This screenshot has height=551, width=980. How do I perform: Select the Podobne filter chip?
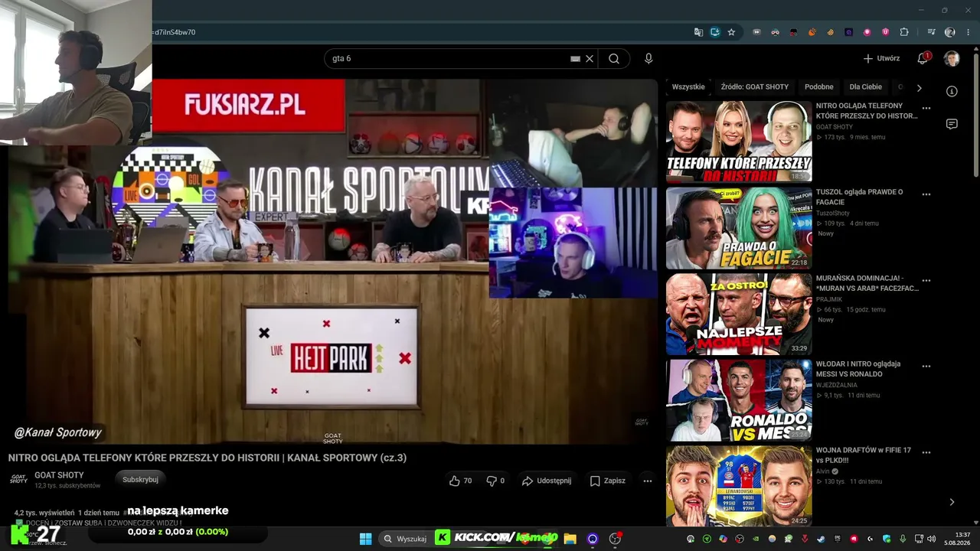[819, 87]
